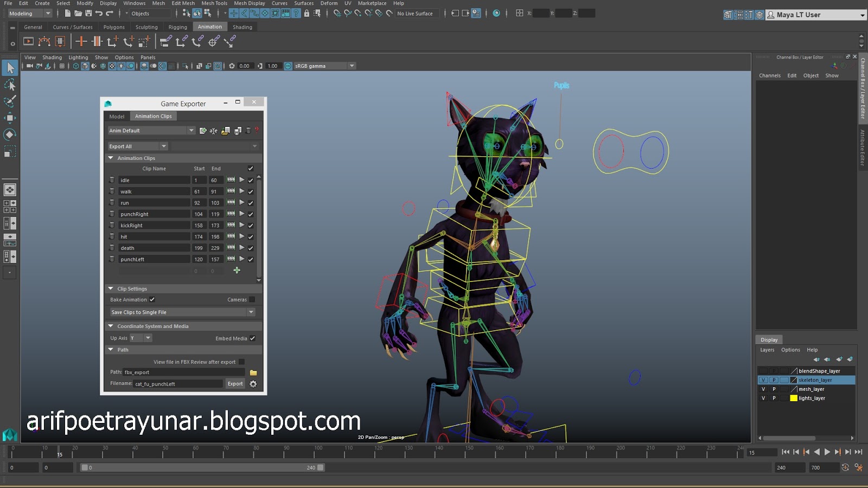Toggle the idle clip export checkbox
This screenshot has width=868, height=488.
click(251, 180)
